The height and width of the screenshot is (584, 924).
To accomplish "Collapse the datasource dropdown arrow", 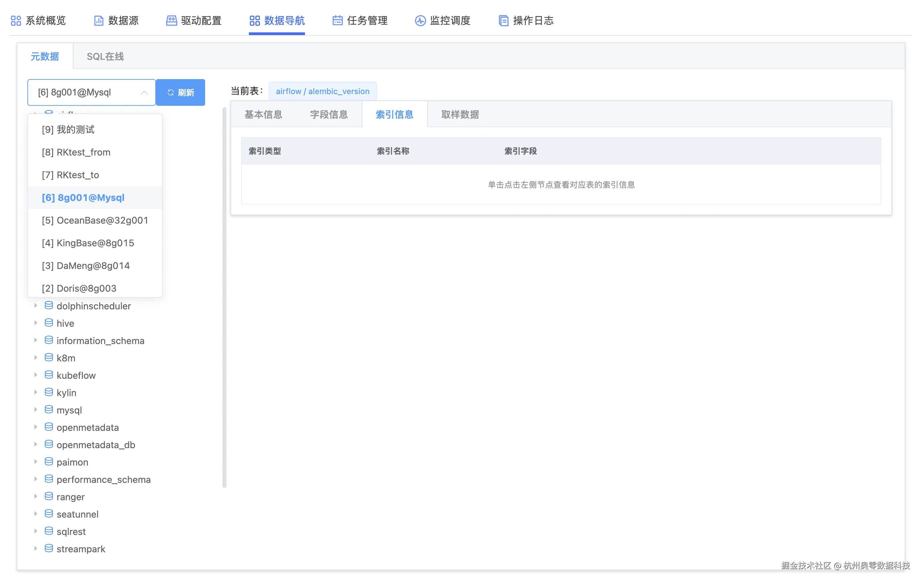I will [x=144, y=92].
